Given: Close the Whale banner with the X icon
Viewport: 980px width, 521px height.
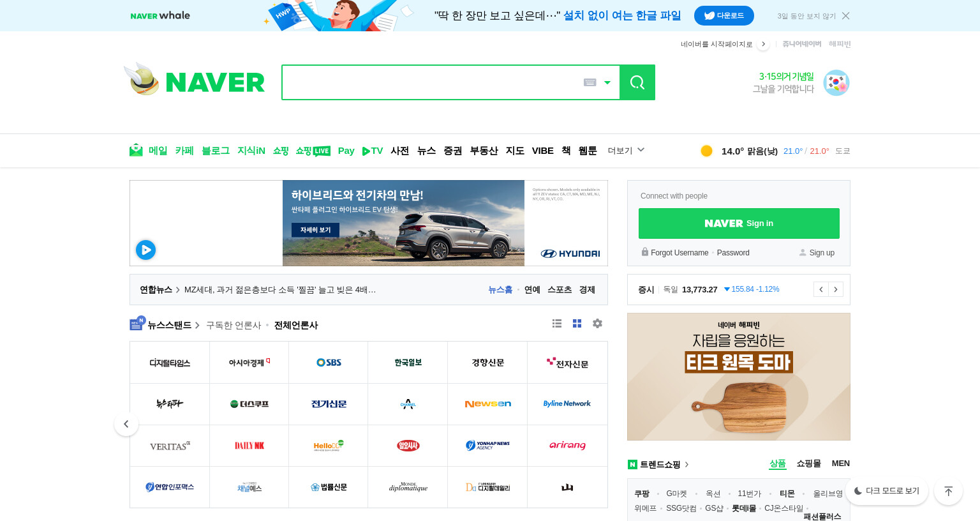Looking at the screenshot, I should pyautogui.click(x=845, y=16).
